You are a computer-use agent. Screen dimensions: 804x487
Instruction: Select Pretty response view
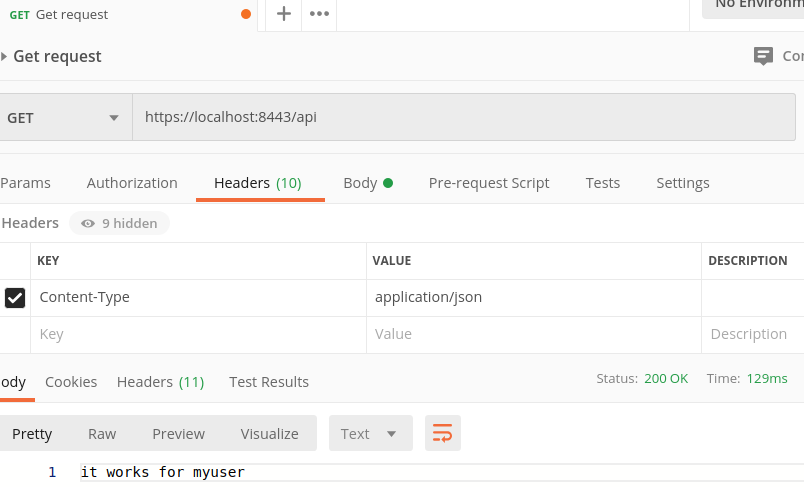point(32,434)
